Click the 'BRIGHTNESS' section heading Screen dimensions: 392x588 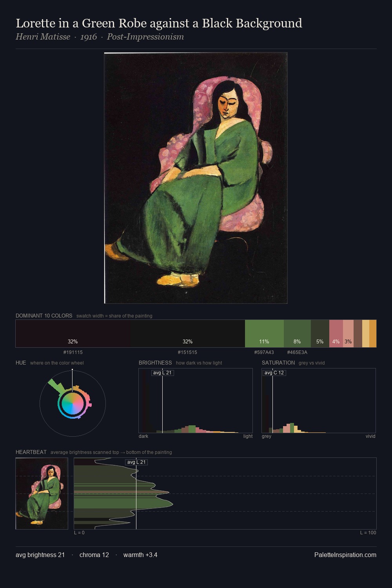155,363
